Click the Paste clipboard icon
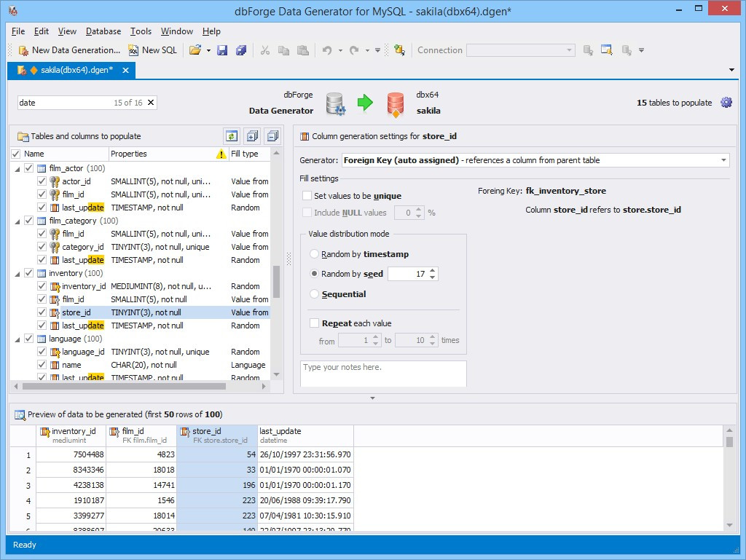The height and width of the screenshot is (560, 746). [302, 50]
